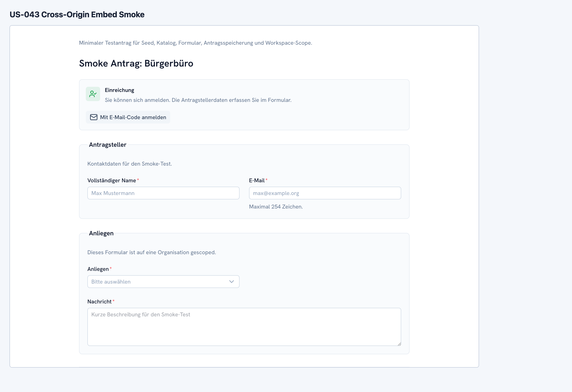Open the Anliegen dropdown
572x392 pixels.
tap(163, 282)
